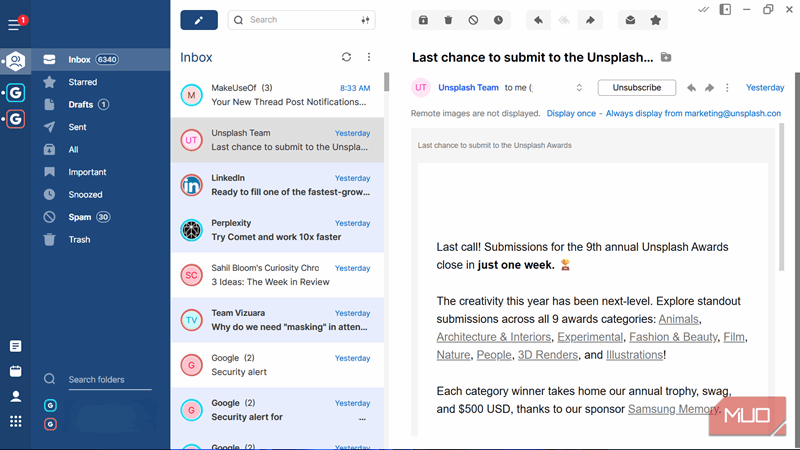Toggle the reading pane layout icon
This screenshot has width=800, height=450.
click(725, 10)
